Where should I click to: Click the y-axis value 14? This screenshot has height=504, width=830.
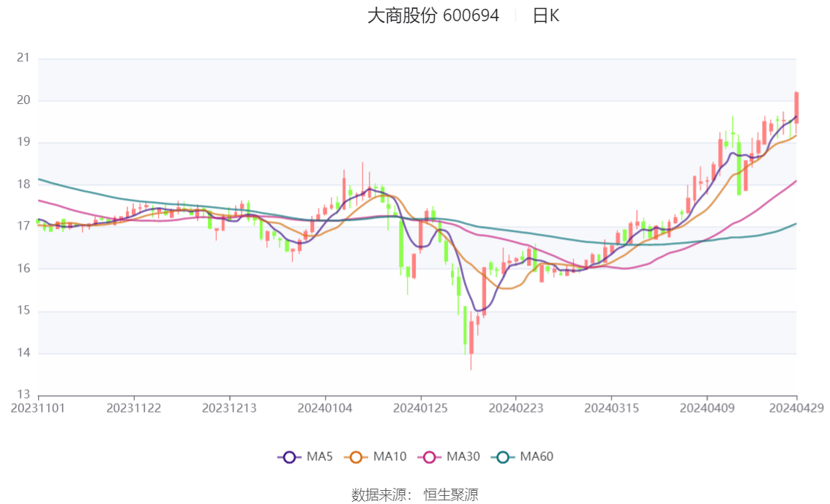pos(23,353)
